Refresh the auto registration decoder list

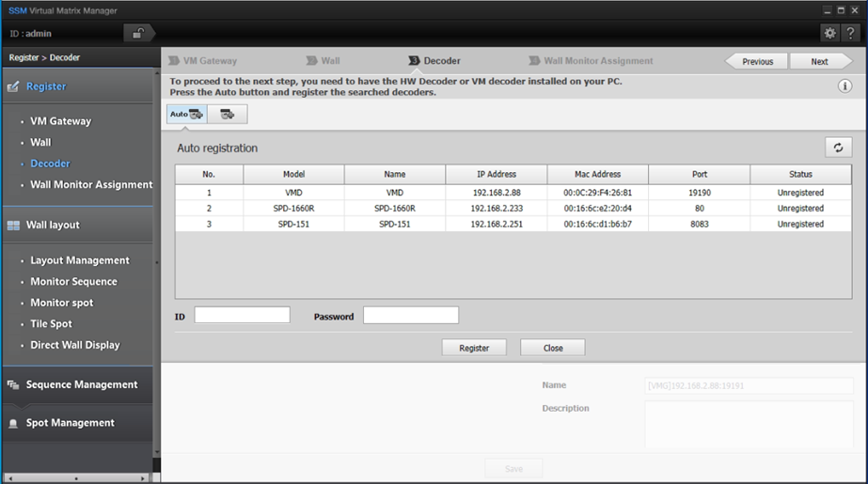click(x=838, y=148)
